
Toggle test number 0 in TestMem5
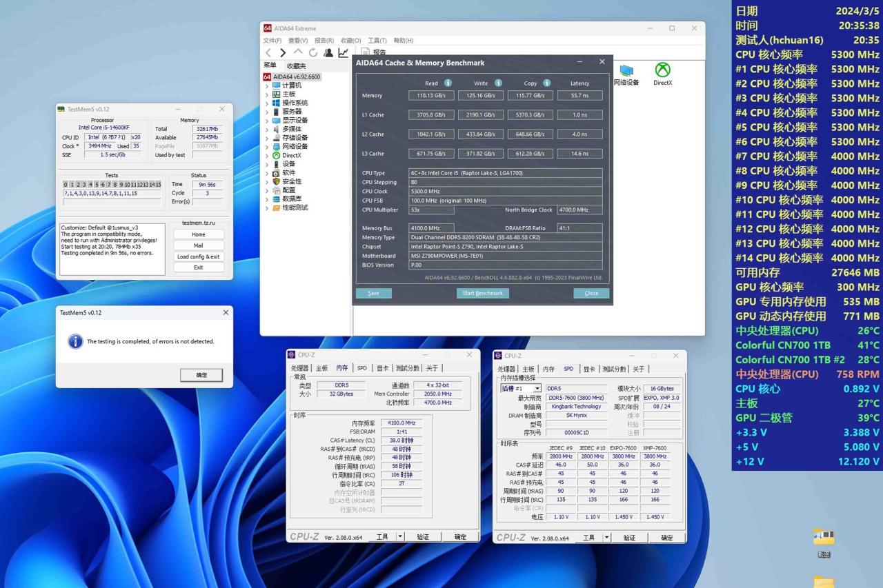coord(66,185)
